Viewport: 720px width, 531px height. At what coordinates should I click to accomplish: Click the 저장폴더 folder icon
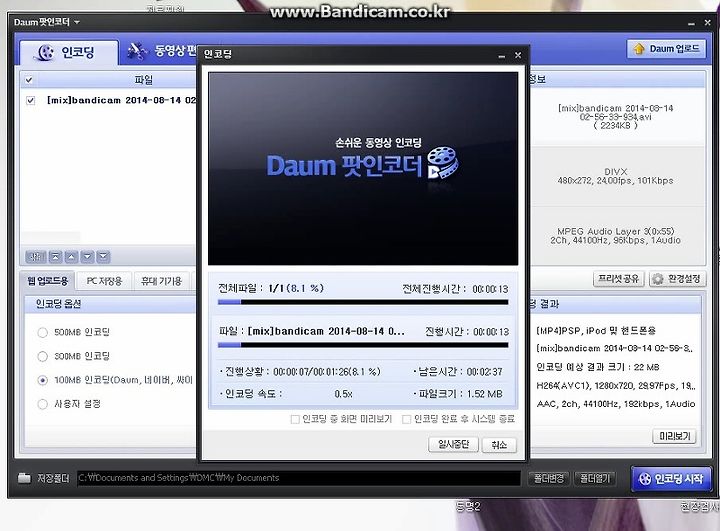pos(24,478)
